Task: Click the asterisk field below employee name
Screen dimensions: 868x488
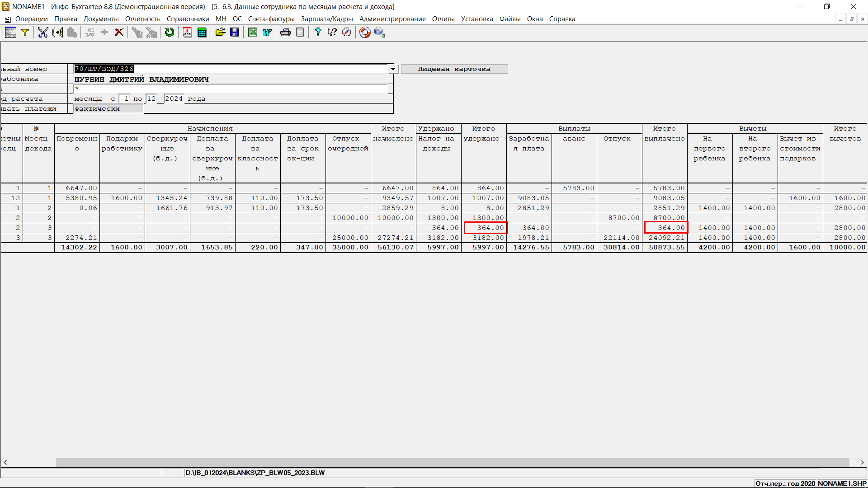Action: (231, 89)
